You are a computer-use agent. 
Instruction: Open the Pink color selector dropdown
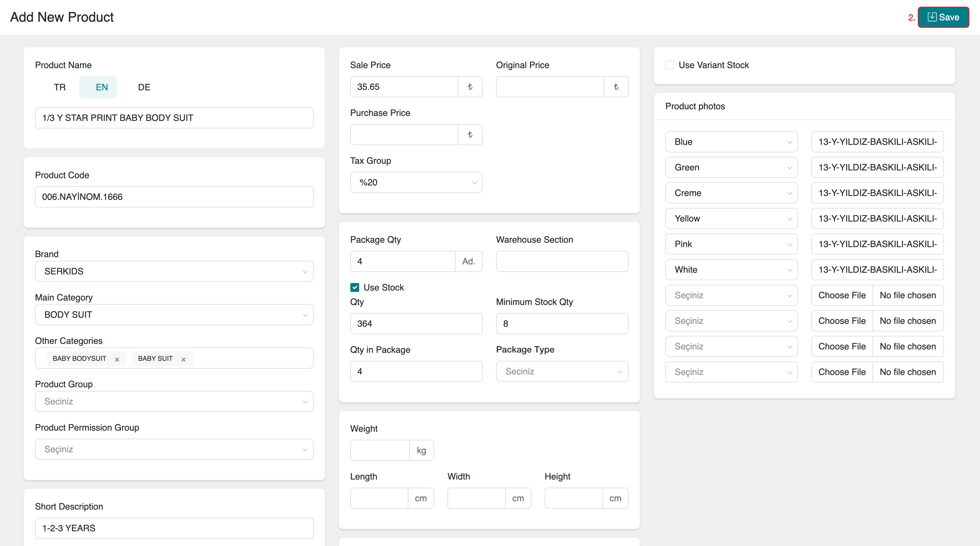[x=731, y=244]
